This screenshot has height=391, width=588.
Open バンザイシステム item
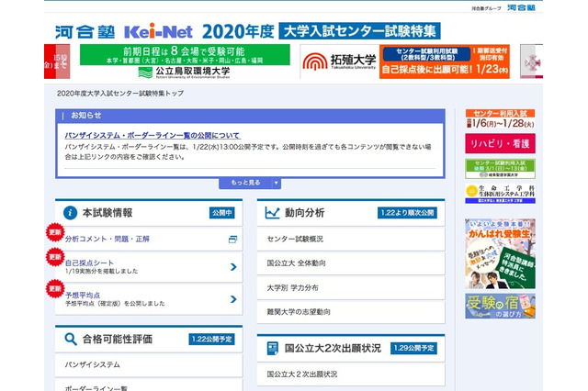coord(149,364)
